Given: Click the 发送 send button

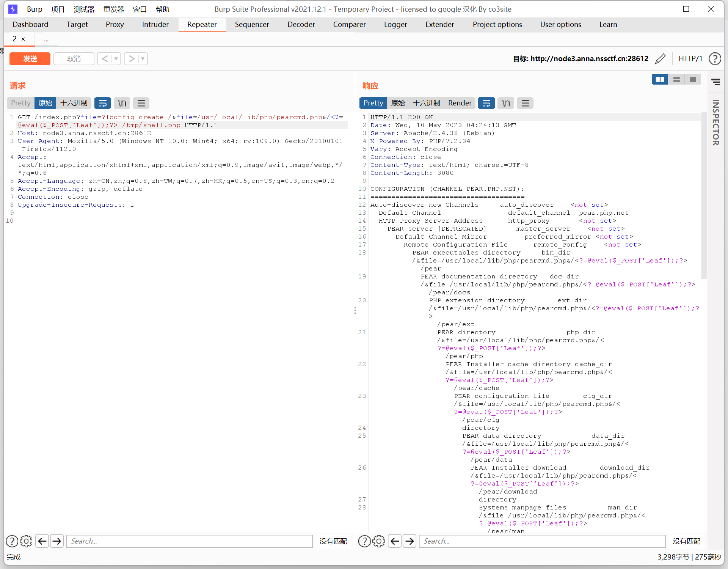Looking at the screenshot, I should click(30, 59).
